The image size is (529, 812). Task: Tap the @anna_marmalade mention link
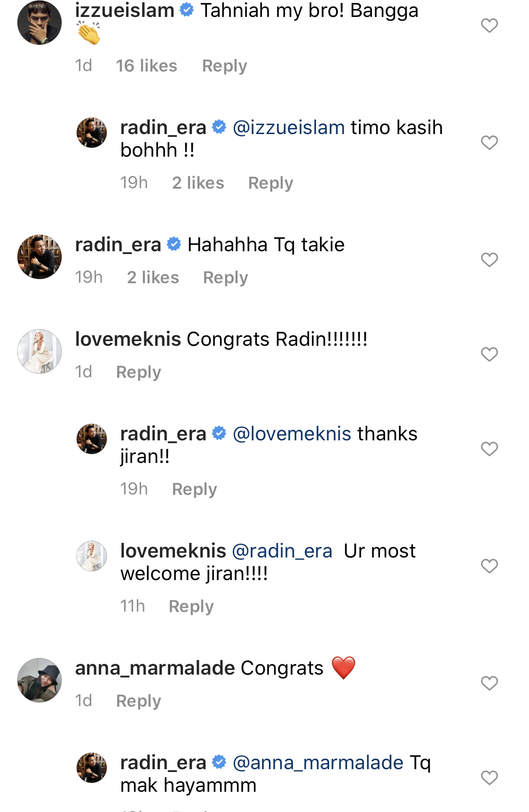point(318,763)
